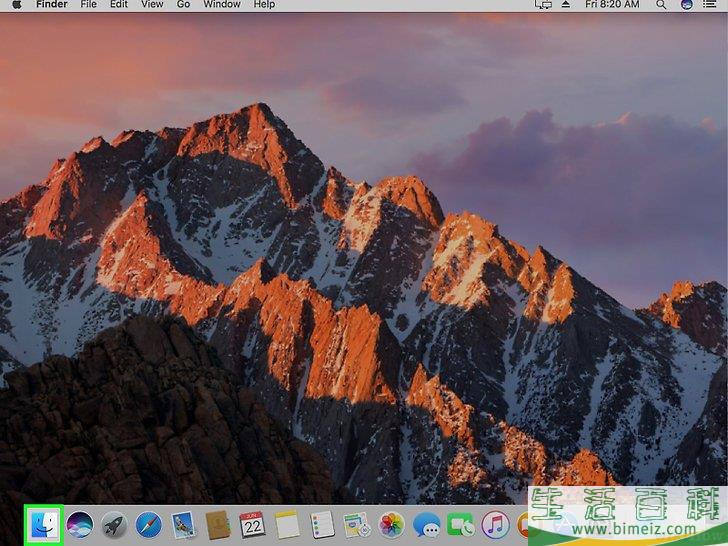This screenshot has height=546, width=728.
Task: Open Safari compass icon in Dock
Action: (x=149, y=524)
